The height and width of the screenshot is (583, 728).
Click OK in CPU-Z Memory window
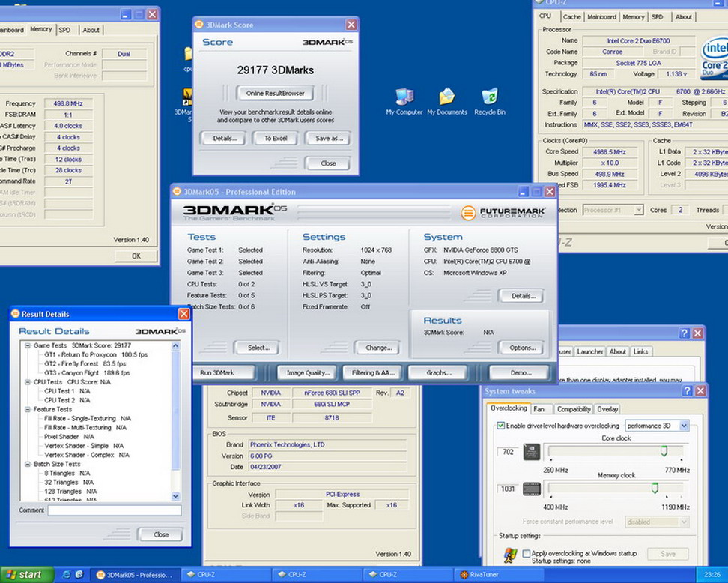(136, 256)
